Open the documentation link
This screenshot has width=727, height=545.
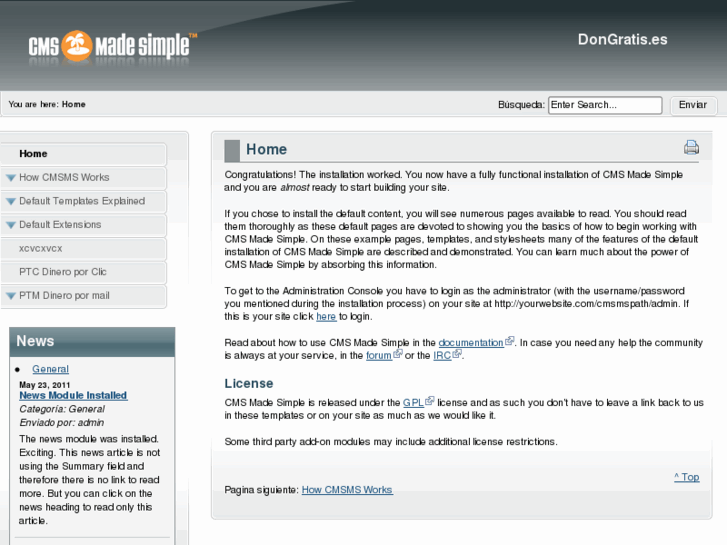[471, 343]
